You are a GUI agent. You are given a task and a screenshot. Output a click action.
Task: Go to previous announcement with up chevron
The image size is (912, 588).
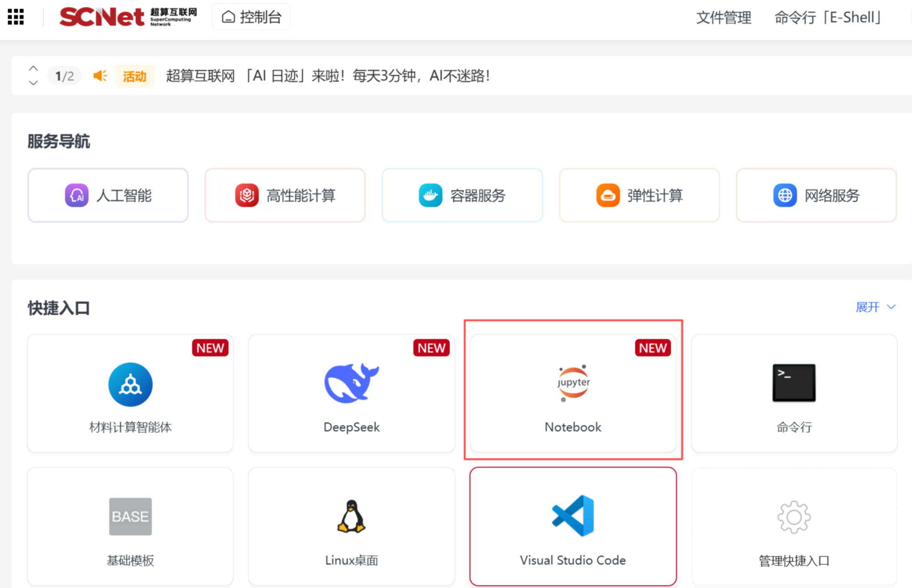coord(33,68)
